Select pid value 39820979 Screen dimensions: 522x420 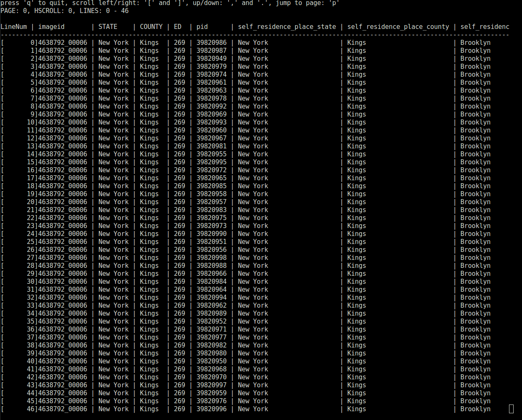coord(212,66)
